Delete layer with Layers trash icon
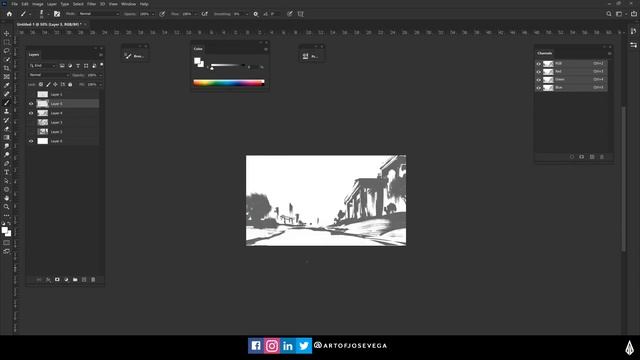This screenshot has height=360, width=640. pyautogui.click(x=93, y=280)
